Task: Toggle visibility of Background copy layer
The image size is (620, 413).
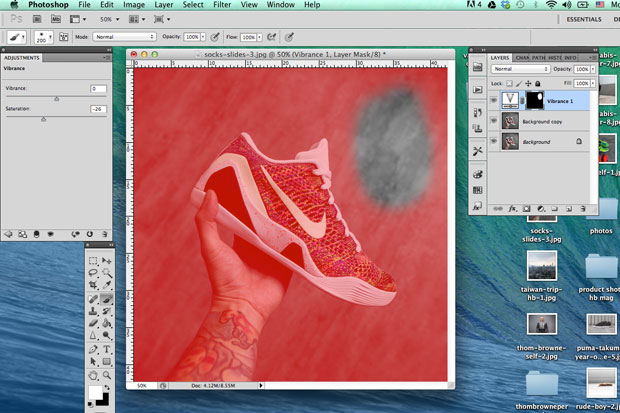Action: (495, 121)
